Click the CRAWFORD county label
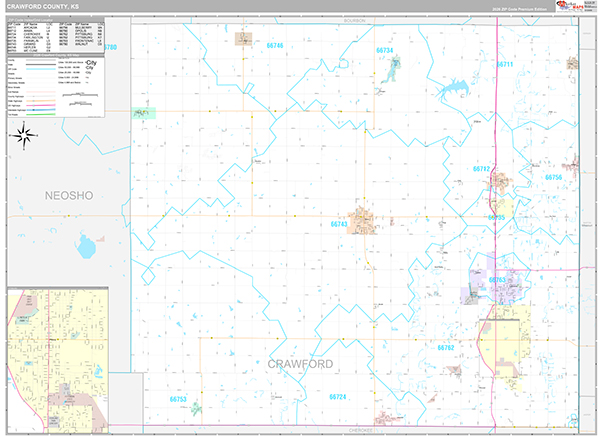Screen dimensions: 600x436 [x=300, y=364]
